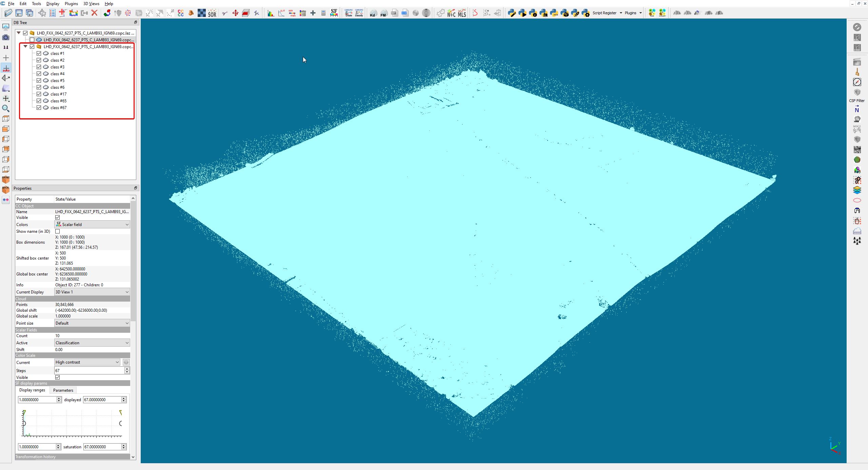Click the Steps value spinner up arrow
The width and height of the screenshot is (868, 470).
127,369
